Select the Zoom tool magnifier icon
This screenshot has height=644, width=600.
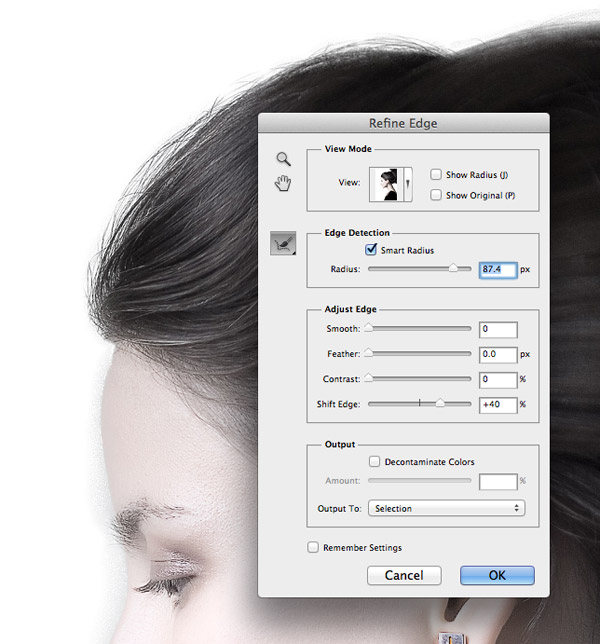pos(284,159)
